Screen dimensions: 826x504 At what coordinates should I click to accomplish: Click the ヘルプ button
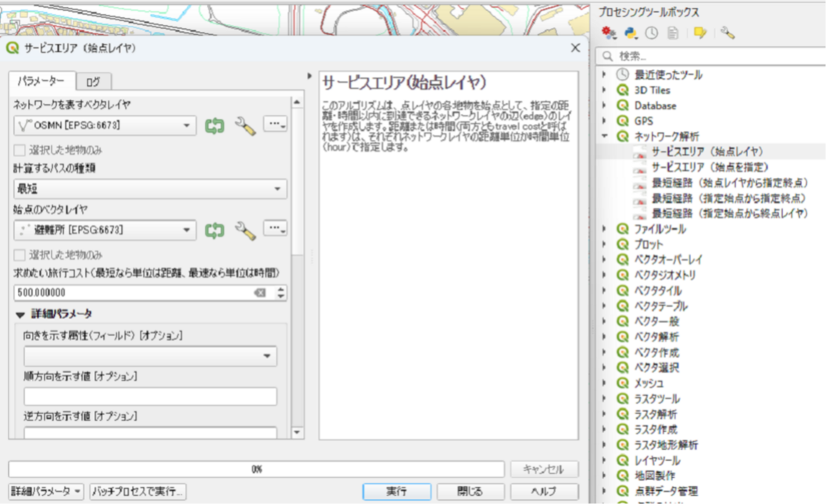click(544, 491)
